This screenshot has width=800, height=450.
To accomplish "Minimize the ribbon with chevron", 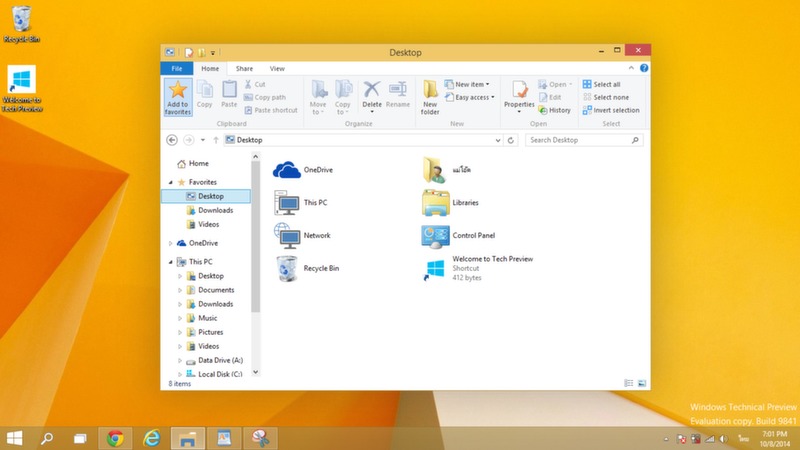I will coord(631,68).
